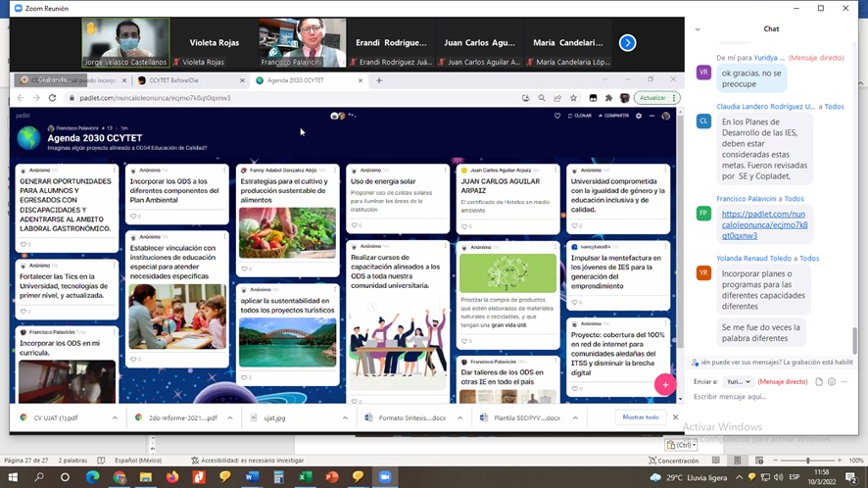Viewport: 868px width, 488px height.
Task: Go back in the shared browser
Action: (x=21, y=98)
